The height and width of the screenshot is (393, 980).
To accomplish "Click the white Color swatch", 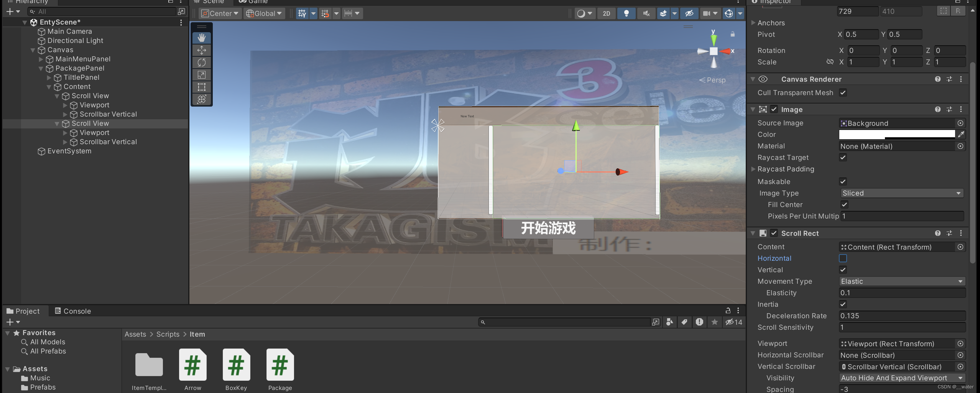I will tap(897, 134).
